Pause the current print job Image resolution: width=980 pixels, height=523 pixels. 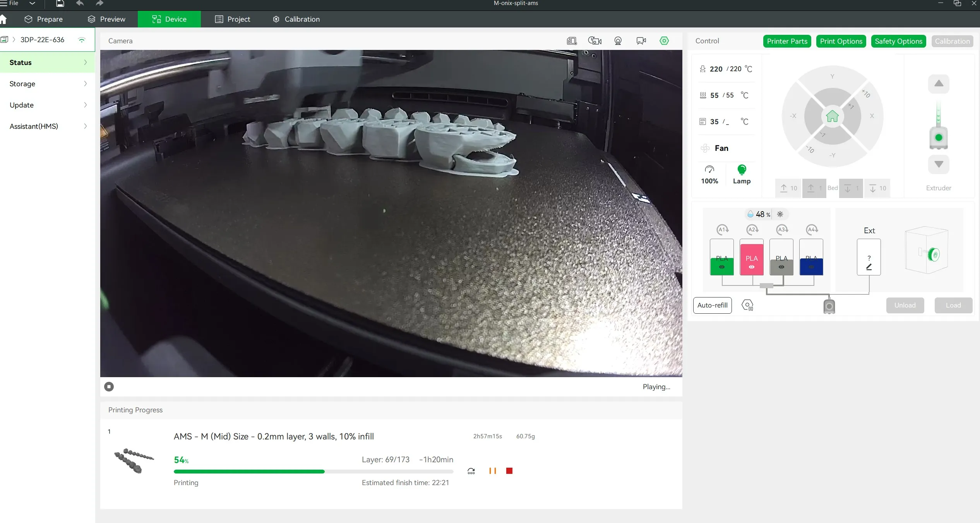pyautogui.click(x=493, y=471)
